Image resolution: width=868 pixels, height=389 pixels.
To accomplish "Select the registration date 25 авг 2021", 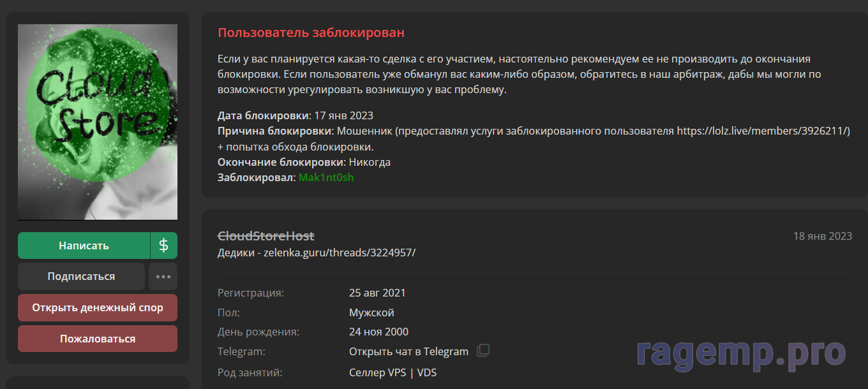I will (x=377, y=293).
